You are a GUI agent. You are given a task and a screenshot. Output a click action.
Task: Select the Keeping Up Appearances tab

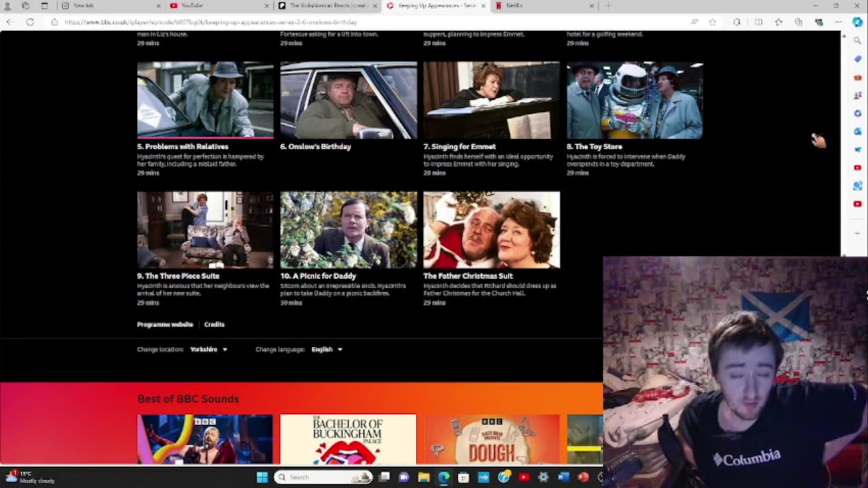click(436, 5)
